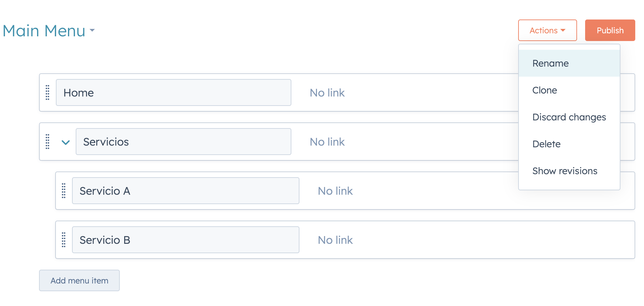Open the Main Menu selector dropdown

click(93, 31)
